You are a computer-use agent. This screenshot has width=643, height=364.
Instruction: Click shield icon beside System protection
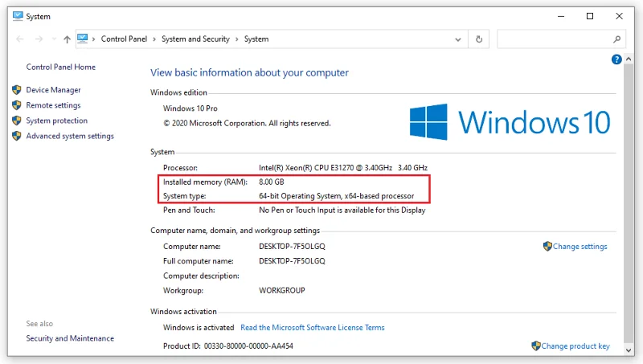(x=16, y=121)
